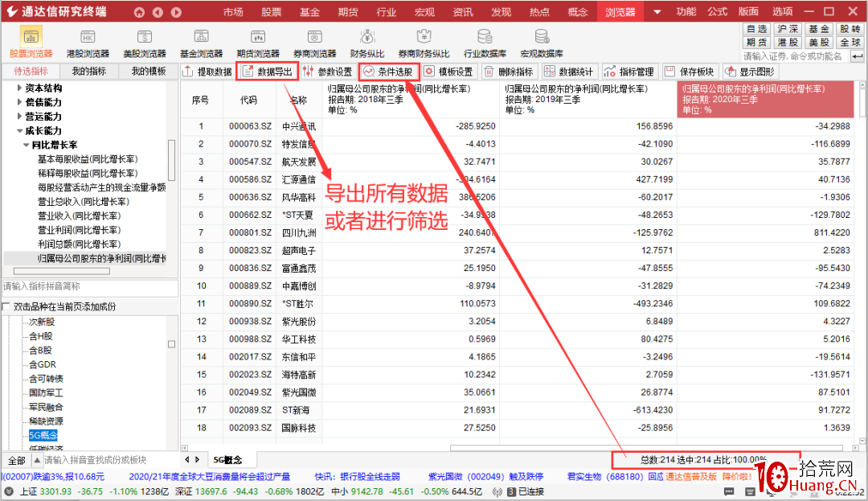
Task: Open the 美股浏览器 browser icon
Action: pyautogui.click(x=145, y=43)
